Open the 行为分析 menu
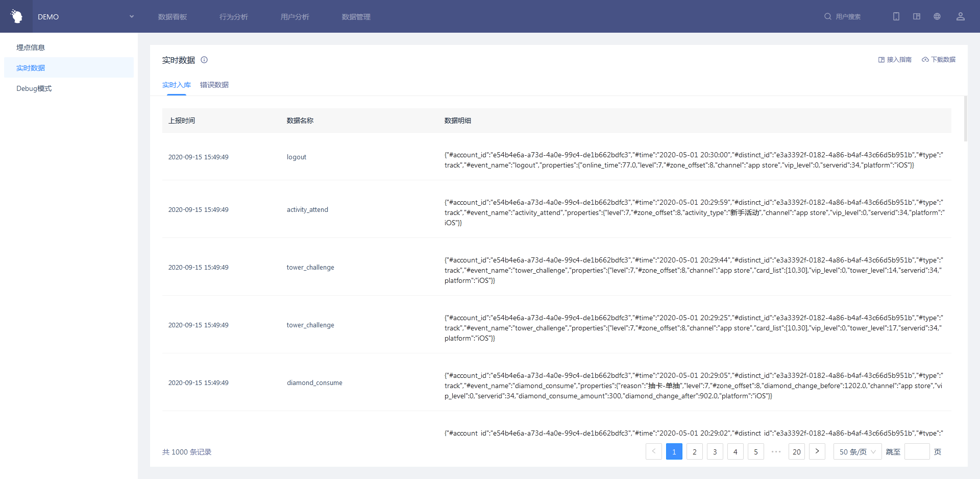 [x=233, y=17]
